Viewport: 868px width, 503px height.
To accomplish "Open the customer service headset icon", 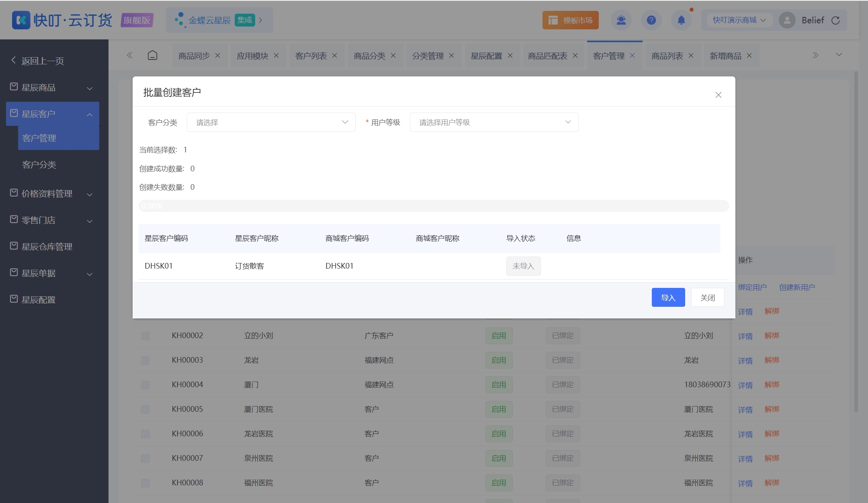I will pyautogui.click(x=621, y=20).
